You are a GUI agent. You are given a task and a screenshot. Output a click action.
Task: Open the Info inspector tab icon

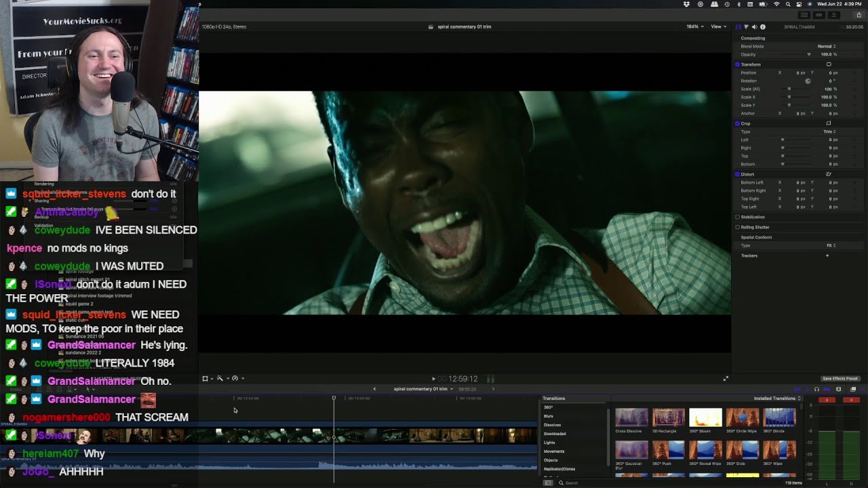763,26
